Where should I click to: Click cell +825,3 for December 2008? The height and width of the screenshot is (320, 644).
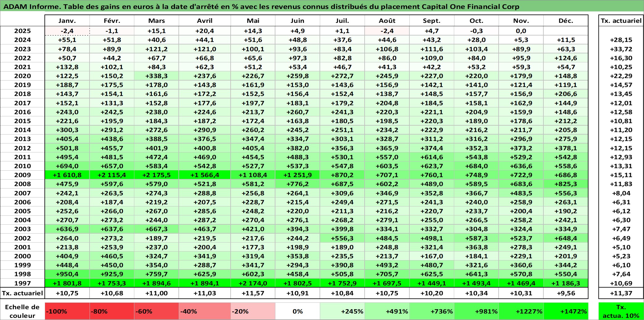[566, 184]
